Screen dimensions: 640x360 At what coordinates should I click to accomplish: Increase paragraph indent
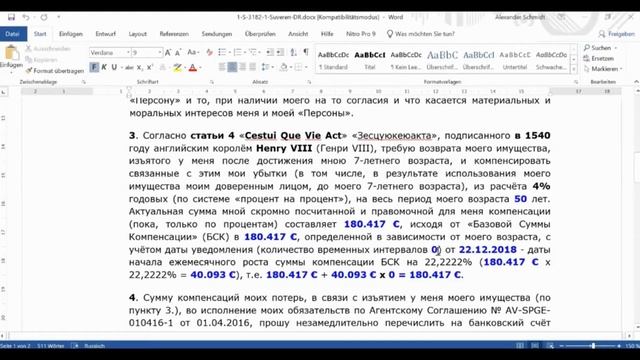pos(280,52)
